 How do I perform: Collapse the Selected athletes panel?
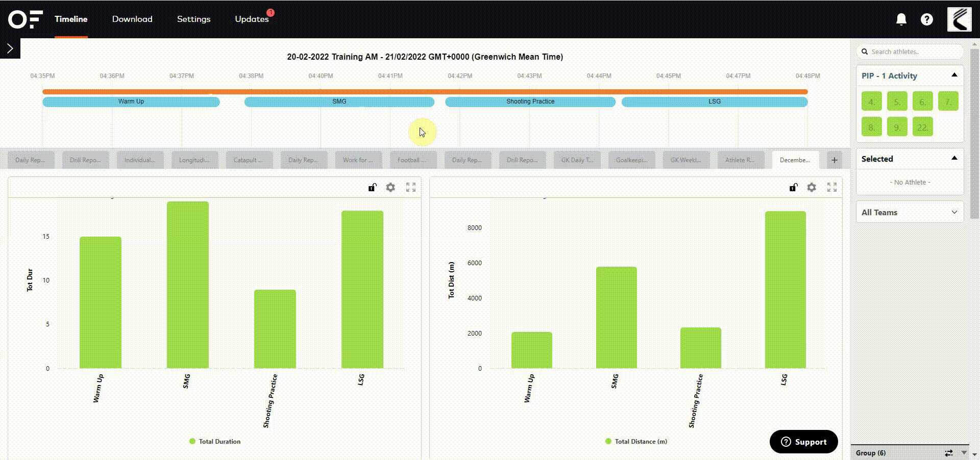pos(954,158)
